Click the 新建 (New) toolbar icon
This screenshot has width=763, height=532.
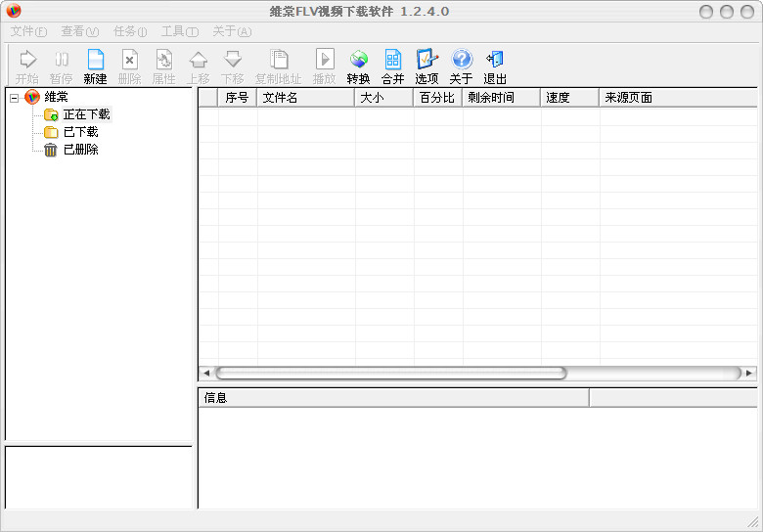(95, 61)
